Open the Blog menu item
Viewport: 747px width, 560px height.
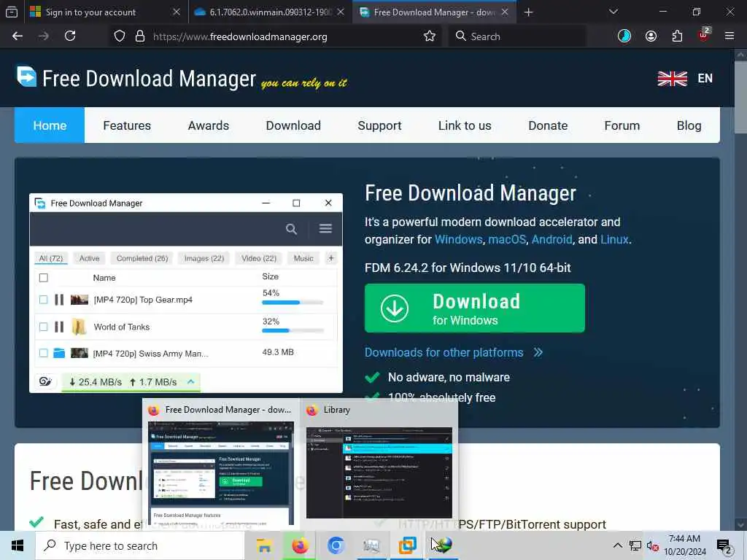point(689,125)
